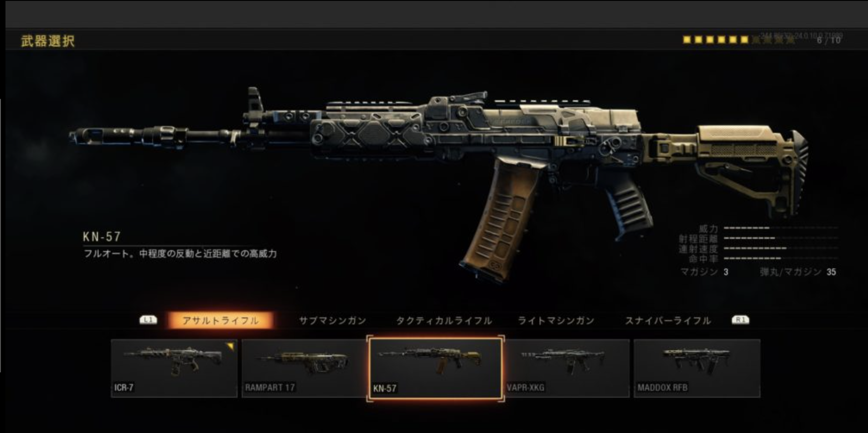Select the MADDOX RFB weapon thumbnail
This screenshot has height=433, width=868.
(x=697, y=368)
